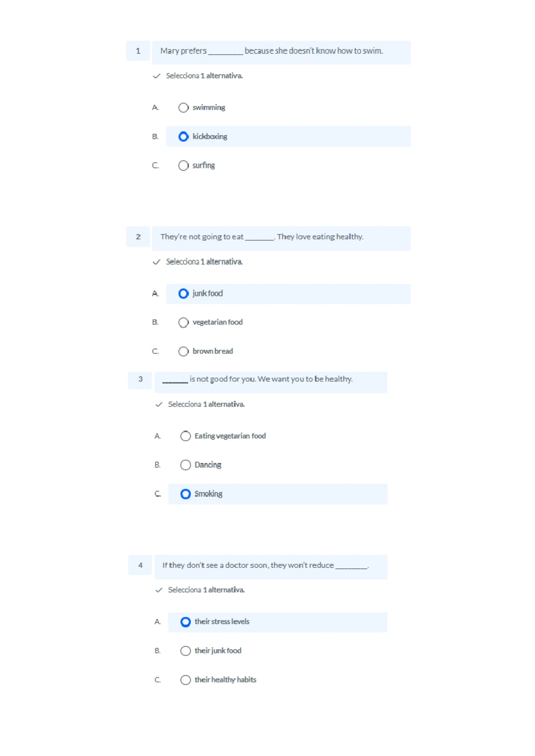The width and height of the screenshot is (535, 756).
Task: Click the checkmark icon under question 1
Action: pos(156,76)
